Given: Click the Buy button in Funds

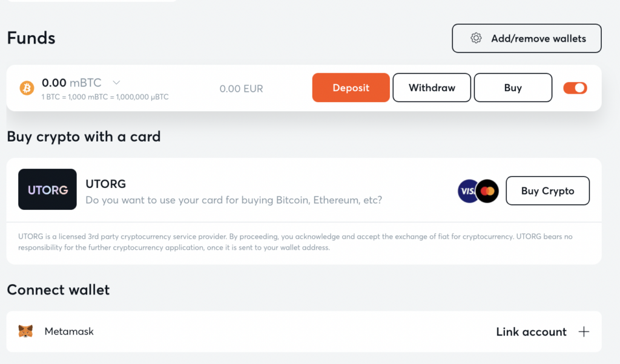Looking at the screenshot, I should pos(513,88).
